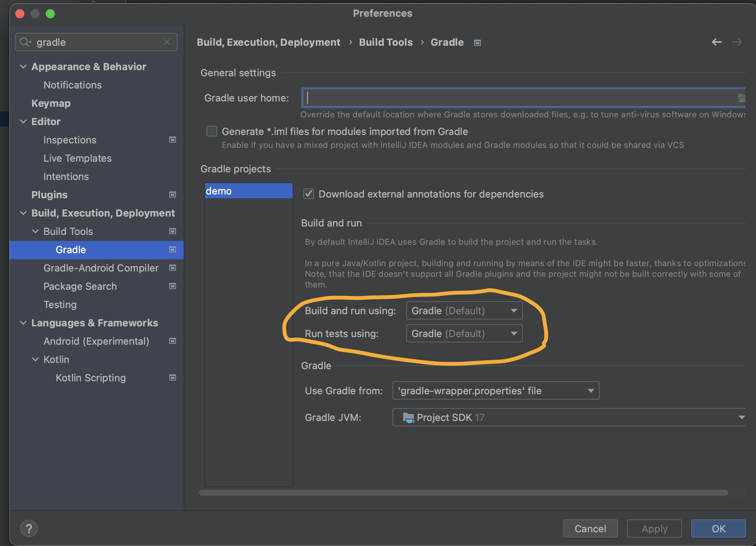Collapse Appearance & Behavior section

[x=23, y=67]
